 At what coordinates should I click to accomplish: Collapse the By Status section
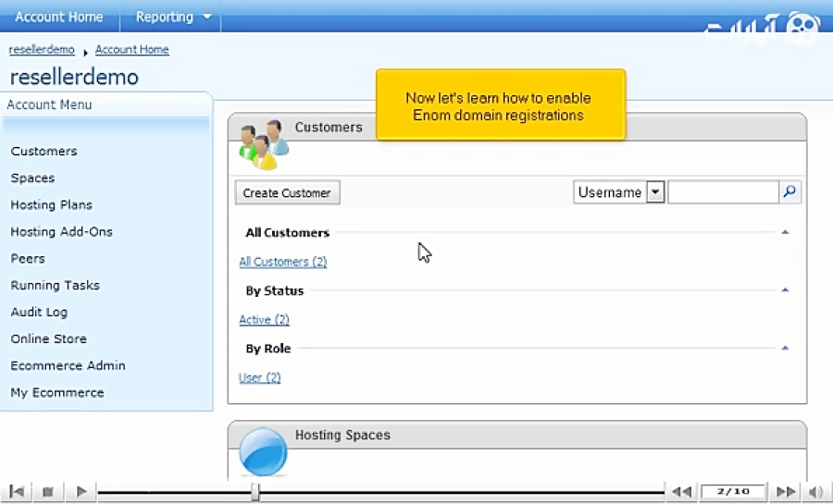(785, 290)
